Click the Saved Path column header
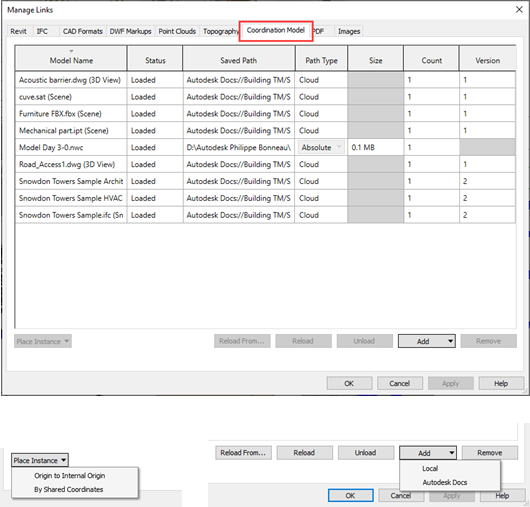 pyautogui.click(x=239, y=58)
